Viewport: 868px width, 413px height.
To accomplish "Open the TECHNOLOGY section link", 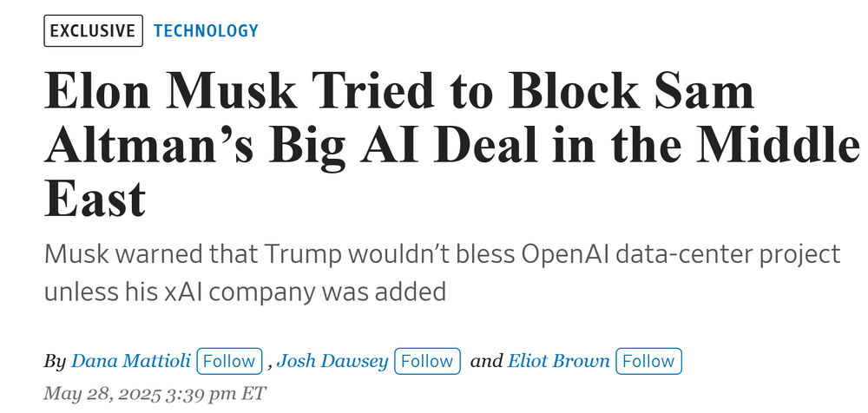I will tap(206, 31).
